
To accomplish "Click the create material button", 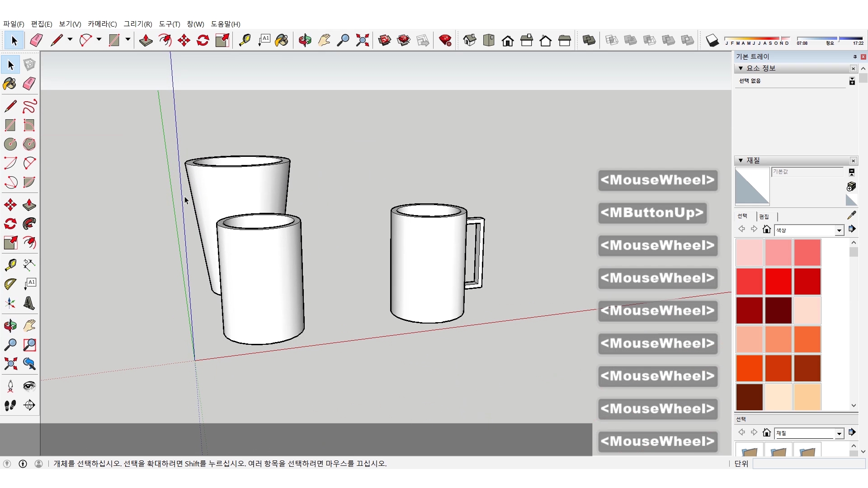I will click(851, 186).
